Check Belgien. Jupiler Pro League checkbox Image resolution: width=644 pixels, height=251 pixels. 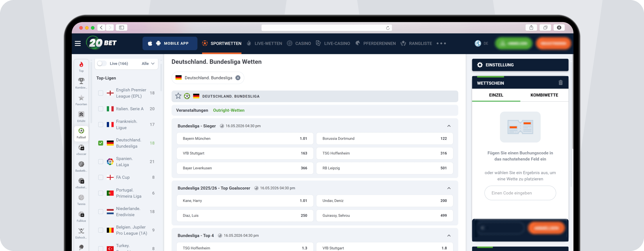[x=101, y=230]
